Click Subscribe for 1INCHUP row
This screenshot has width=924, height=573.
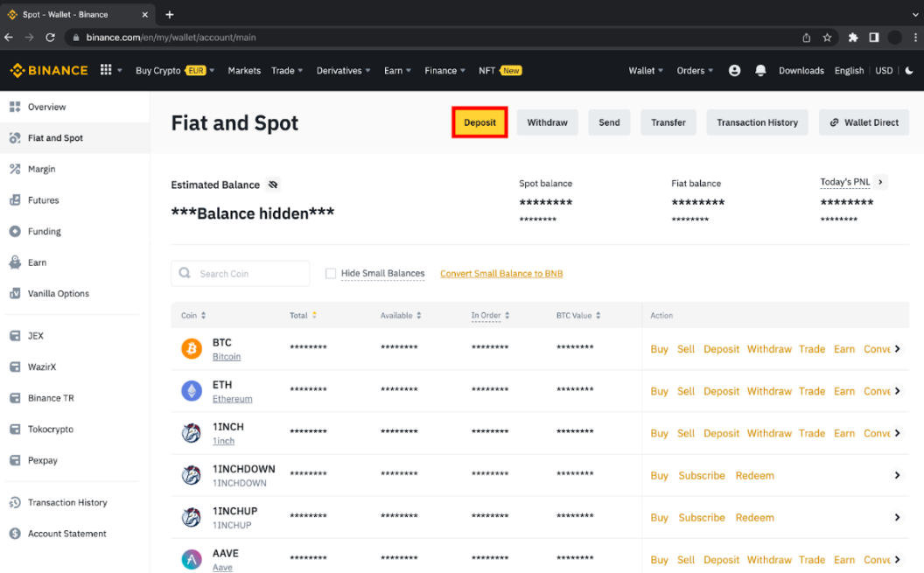(x=701, y=518)
